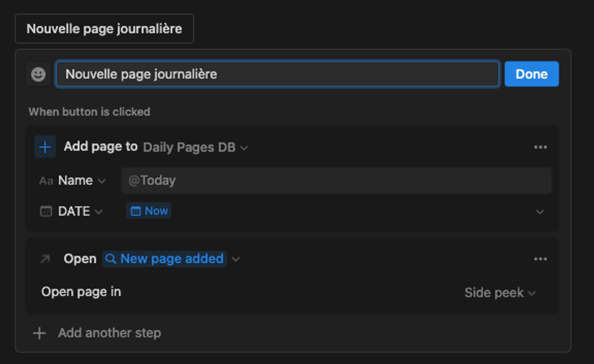Screen dimensions: 594x364
Task: Open the Add page step three-dot menu
Action: (540, 147)
